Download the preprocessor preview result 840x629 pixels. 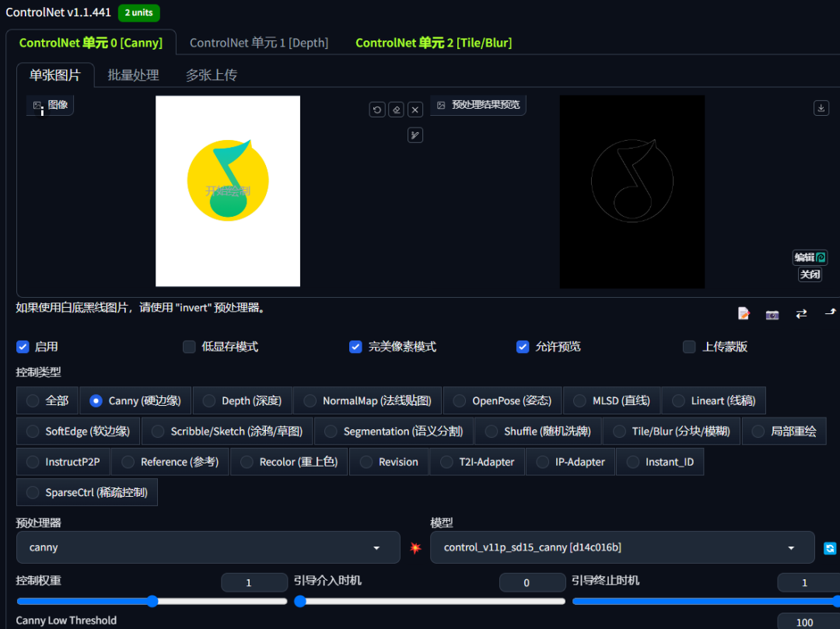pyautogui.click(x=821, y=107)
